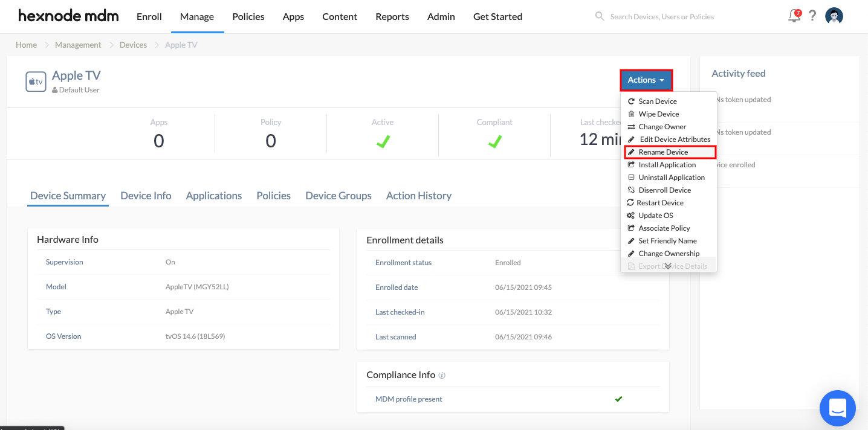The width and height of the screenshot is (868, 430).
Task: Click the Set Friendly Name pencil icon
Action: pyautogui.click(x=631, y=241)
